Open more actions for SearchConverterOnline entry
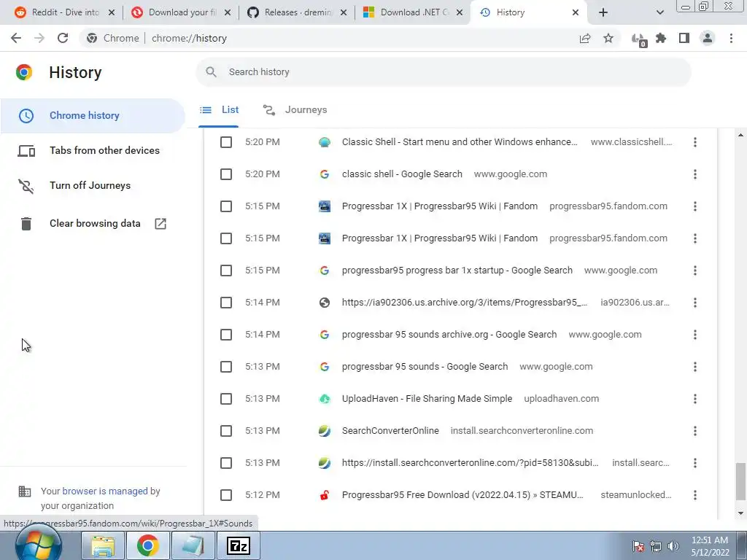 (695, 431)
